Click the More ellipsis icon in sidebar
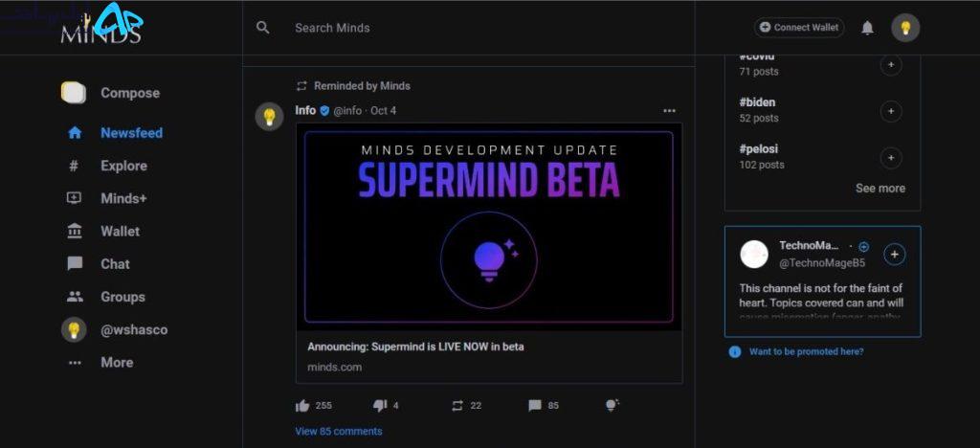This screenshot has height=448, width=980. (75, 363)
